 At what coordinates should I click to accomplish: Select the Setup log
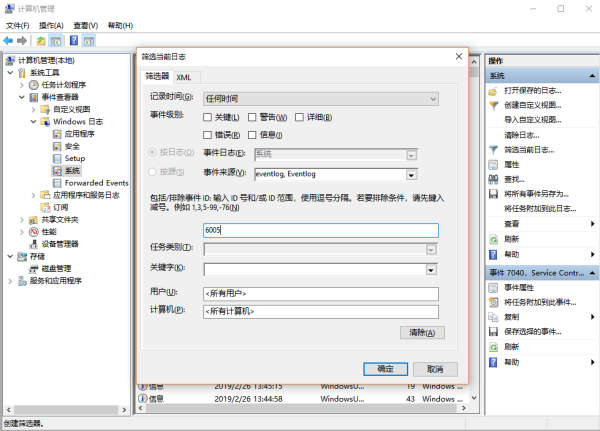pyautogui.click(x=75, y=158)
